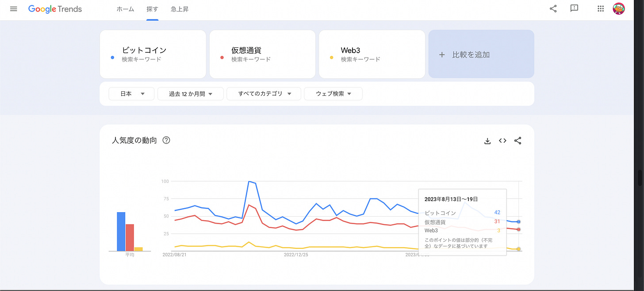The image size is (644, 291).
Task: Open help for 人気度の動向
Action: pos(166,140)
